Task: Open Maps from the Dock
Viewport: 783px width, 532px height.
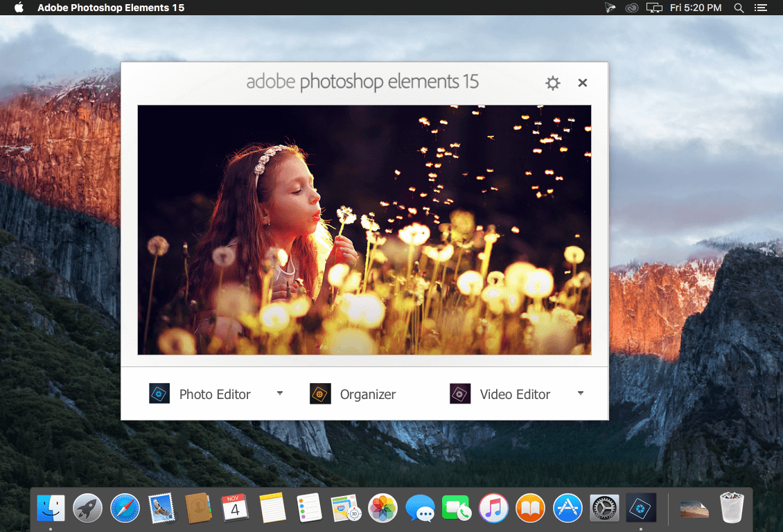Action: pos(346,508)
